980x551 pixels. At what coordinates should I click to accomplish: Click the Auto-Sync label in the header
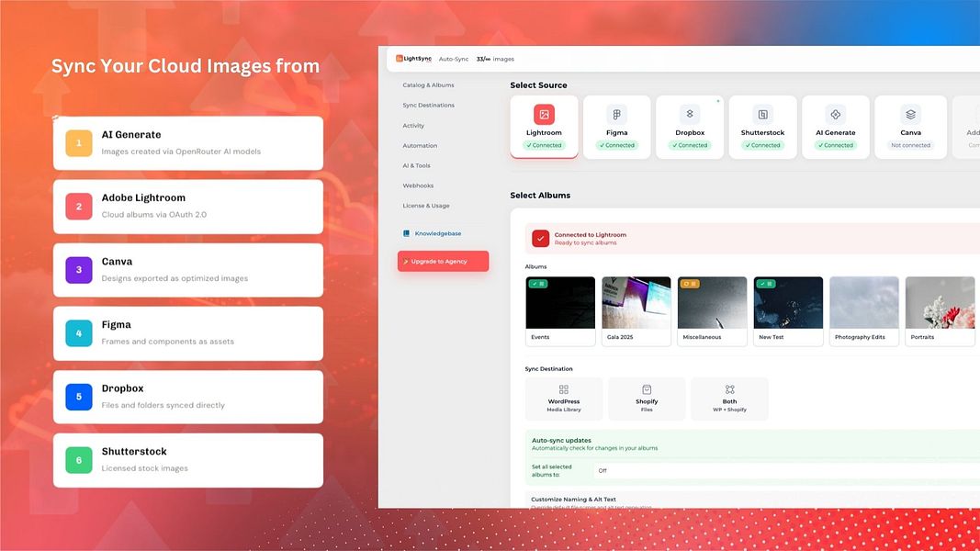pyautogui.click(x=453, y=59)
